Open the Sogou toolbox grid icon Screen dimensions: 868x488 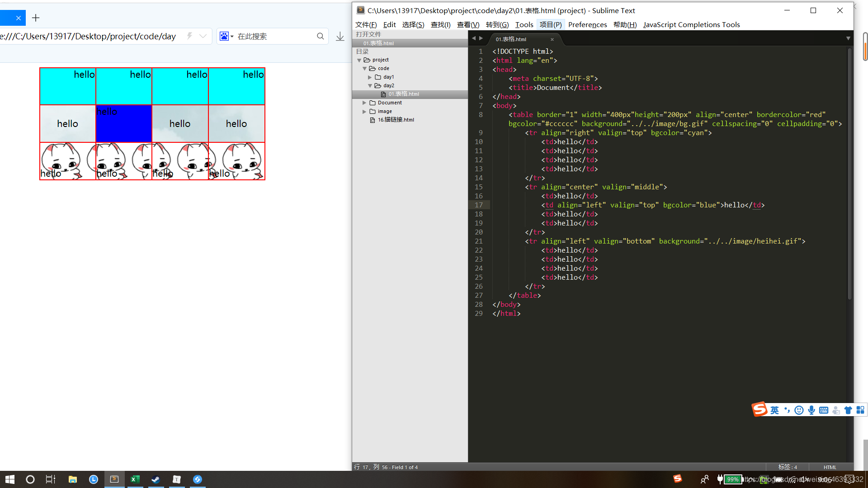click(x=860, y=410)
